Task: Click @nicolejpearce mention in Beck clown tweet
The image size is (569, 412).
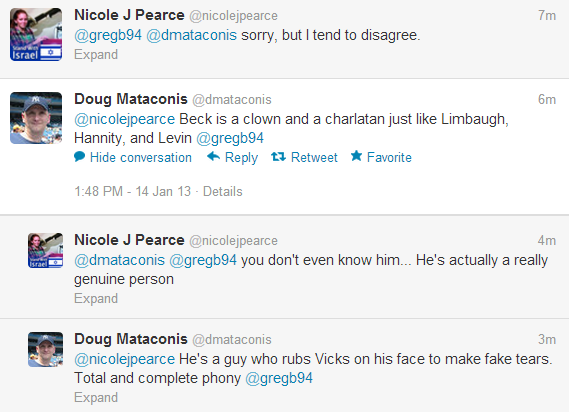Action: (x=124, y=119)
